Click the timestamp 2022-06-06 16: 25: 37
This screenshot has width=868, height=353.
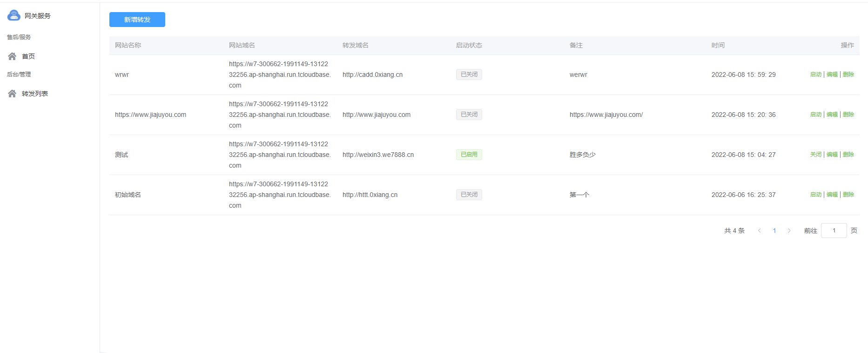[744, 195]
